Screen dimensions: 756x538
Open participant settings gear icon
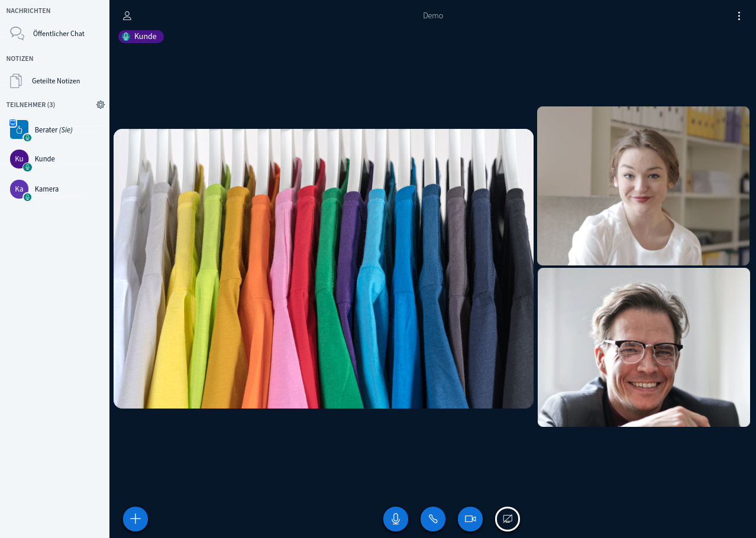tap(101, 105)
